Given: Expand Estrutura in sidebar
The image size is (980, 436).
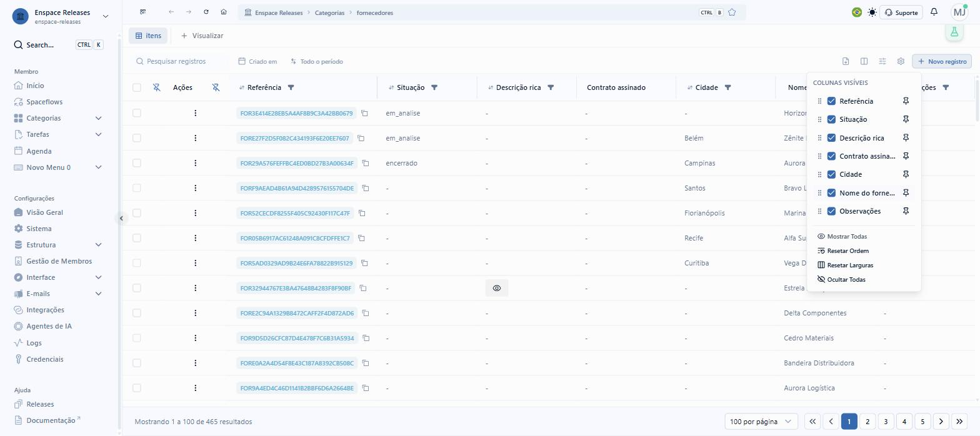Looking at the screenshot, I should click(98, 245).
